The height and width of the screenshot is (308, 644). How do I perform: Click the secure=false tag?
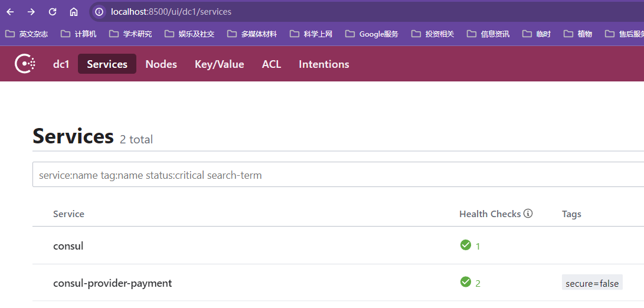[592, 283]
